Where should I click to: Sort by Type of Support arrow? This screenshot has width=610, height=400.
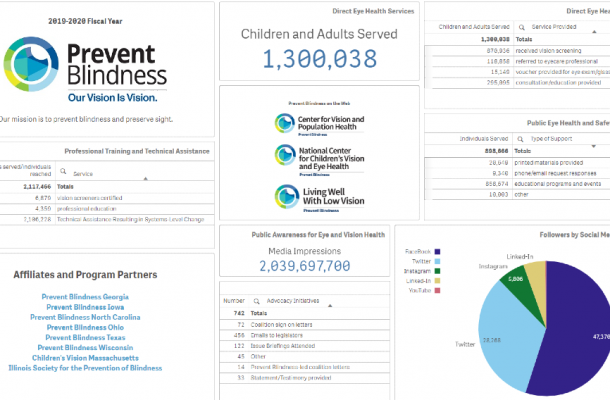pyautogui.click(x=594, y=146)
